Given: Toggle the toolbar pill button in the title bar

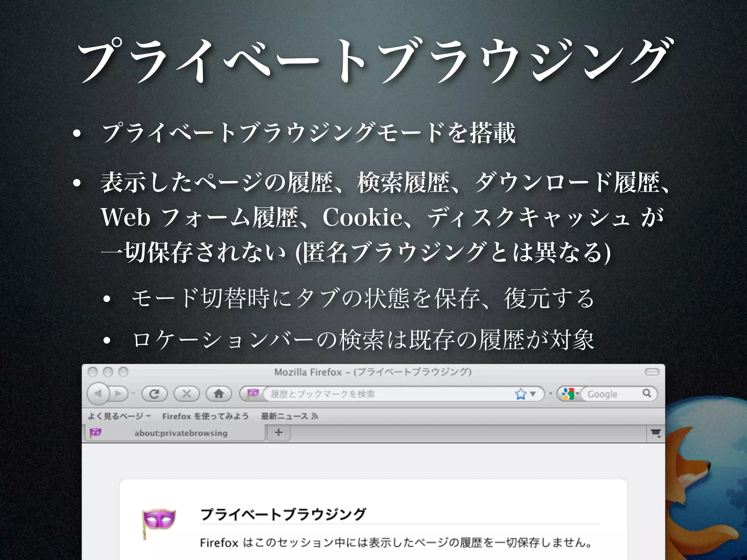Looking at the screenshot, I should [652, 372].
